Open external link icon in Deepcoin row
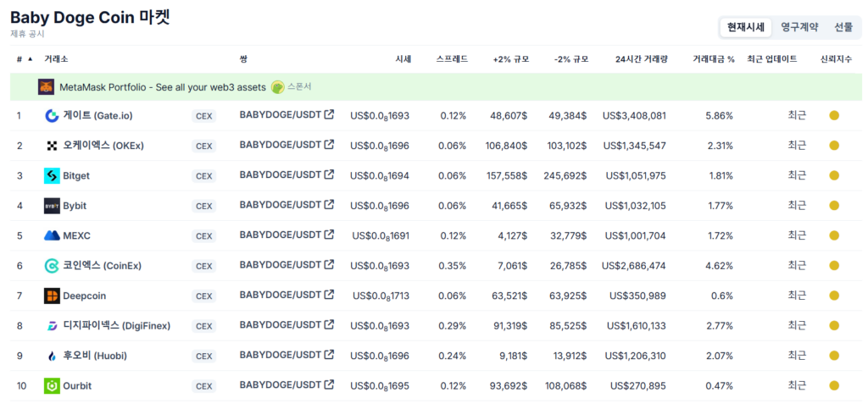The image size is (868, 409). [x=330, y=295]
